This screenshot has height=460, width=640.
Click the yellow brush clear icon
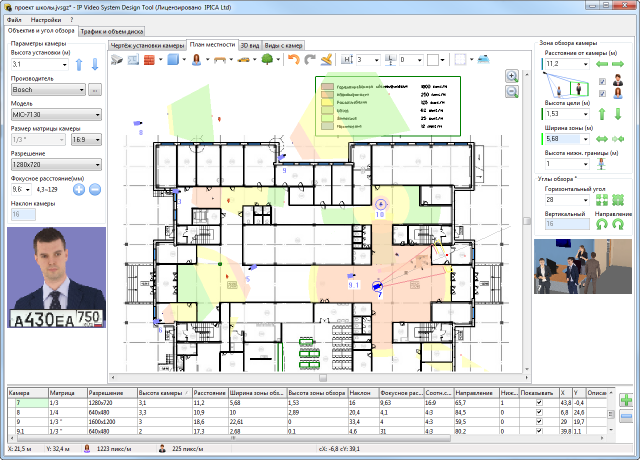[x=326, y=60]
